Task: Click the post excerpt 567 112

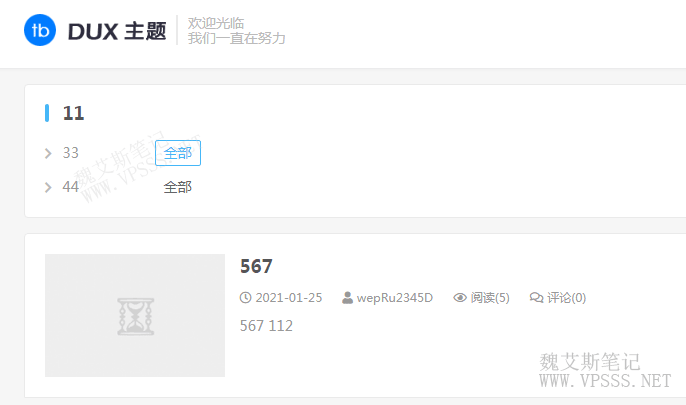Action: click(266, 326)
